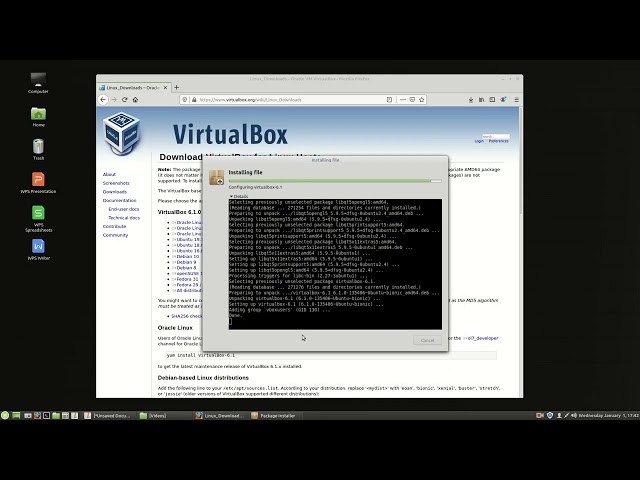Open the update shield tray icon
Image resolution: width=640 pixels, height=480 pixels.
pyautogui.click(x=550, y=416)
